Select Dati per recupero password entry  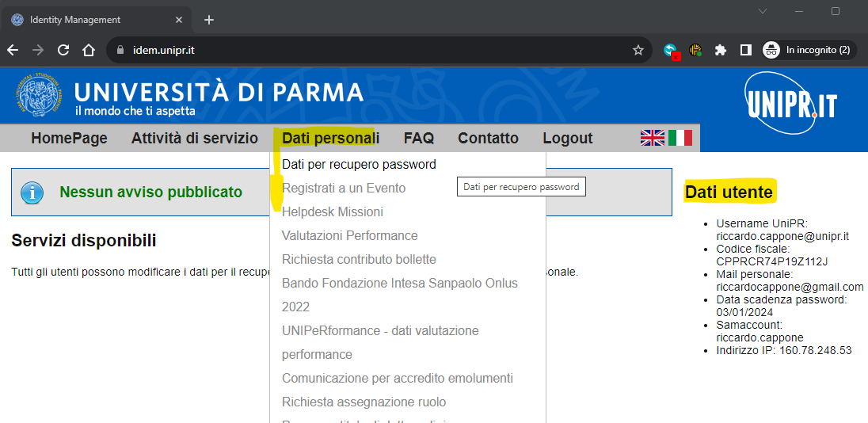[x=359, y=165]
